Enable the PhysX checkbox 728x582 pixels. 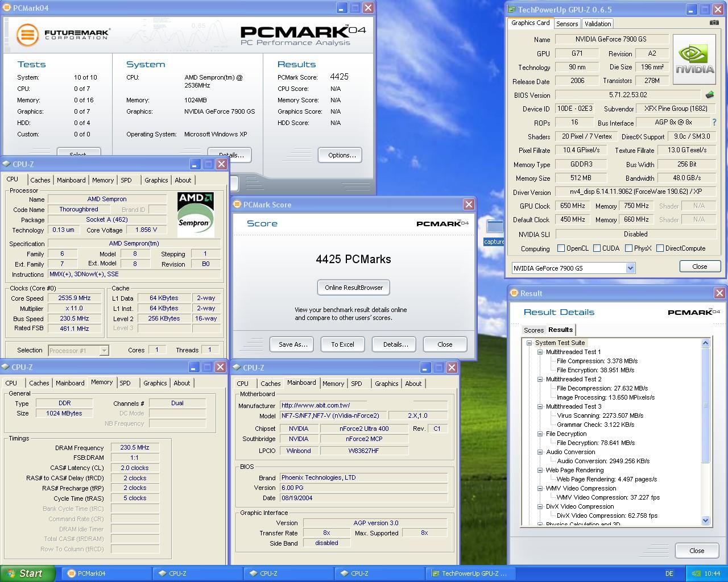[628, 248]
